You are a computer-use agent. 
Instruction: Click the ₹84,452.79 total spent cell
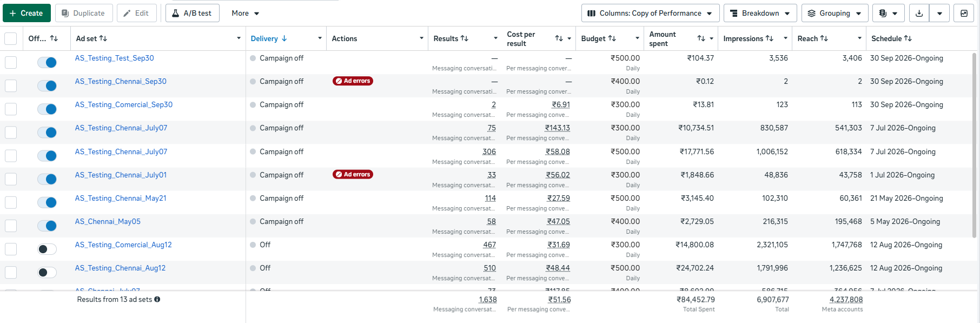696,299
